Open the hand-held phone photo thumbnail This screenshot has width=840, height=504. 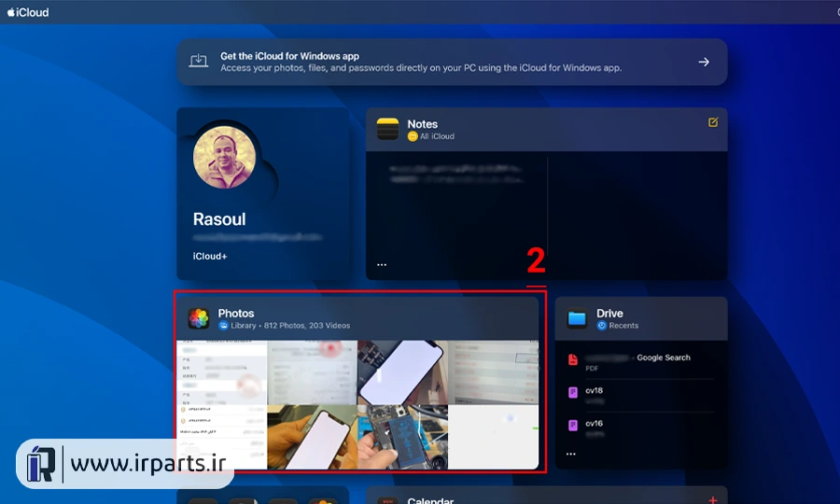[313, 437]
